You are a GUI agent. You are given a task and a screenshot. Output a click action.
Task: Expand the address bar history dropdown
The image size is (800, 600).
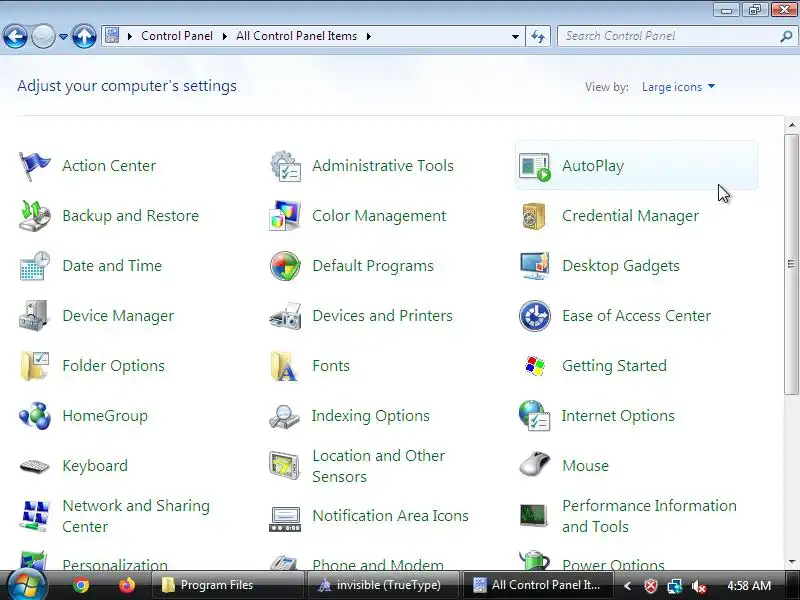click(515, 36)
